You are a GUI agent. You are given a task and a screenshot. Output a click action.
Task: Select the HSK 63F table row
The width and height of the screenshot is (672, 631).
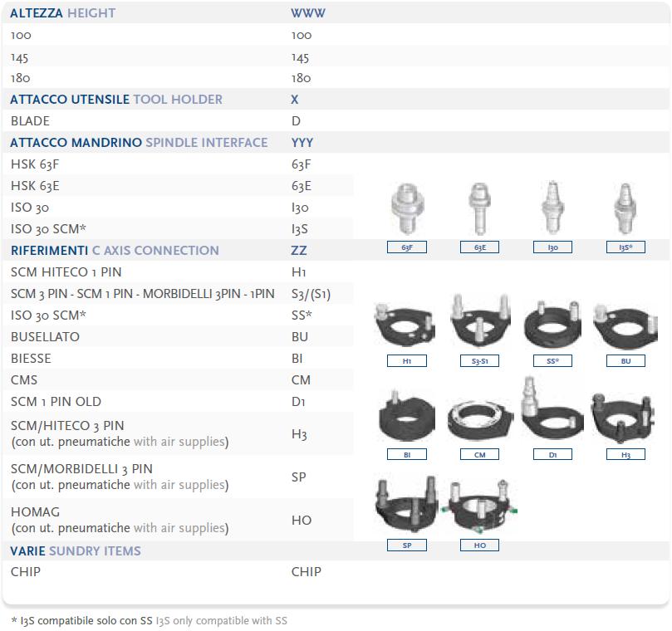pyautogui.click(x=37, y=164)
